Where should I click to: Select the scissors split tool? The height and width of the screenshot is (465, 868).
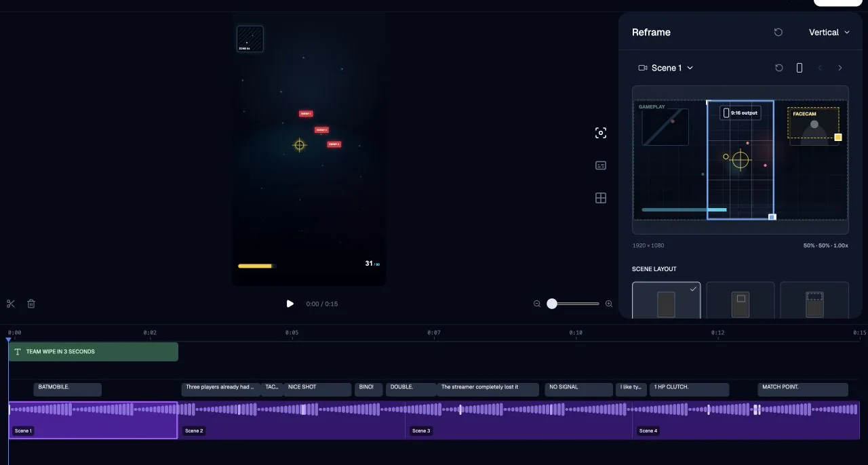(x=11, y=304)
